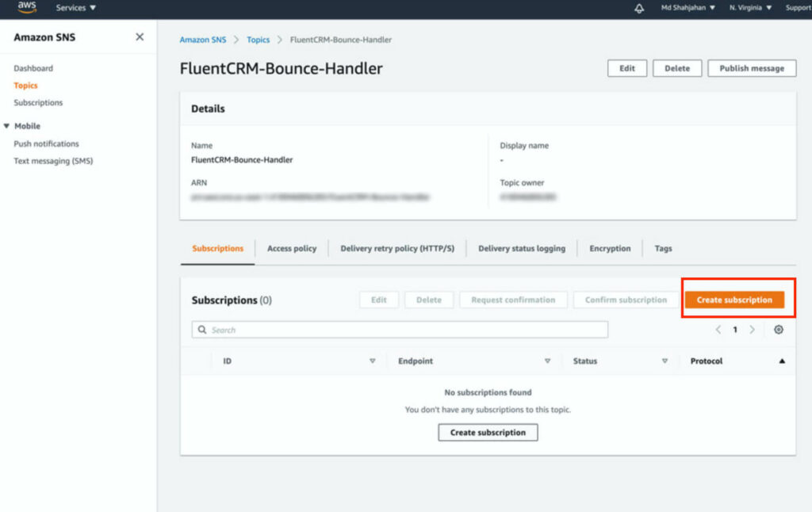Screen dimensions: 812x512
Task: Click Request confirmation button
Action: point(513,300)
